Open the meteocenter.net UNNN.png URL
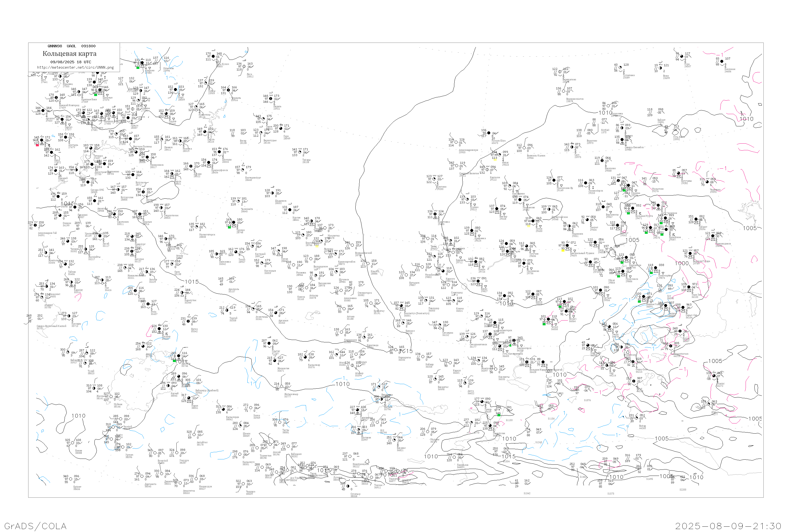798x532 pixels. (75, 68)
